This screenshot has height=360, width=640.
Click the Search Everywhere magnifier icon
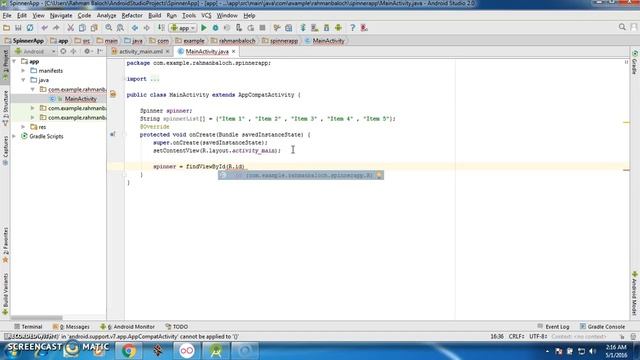tap(622, 27)
